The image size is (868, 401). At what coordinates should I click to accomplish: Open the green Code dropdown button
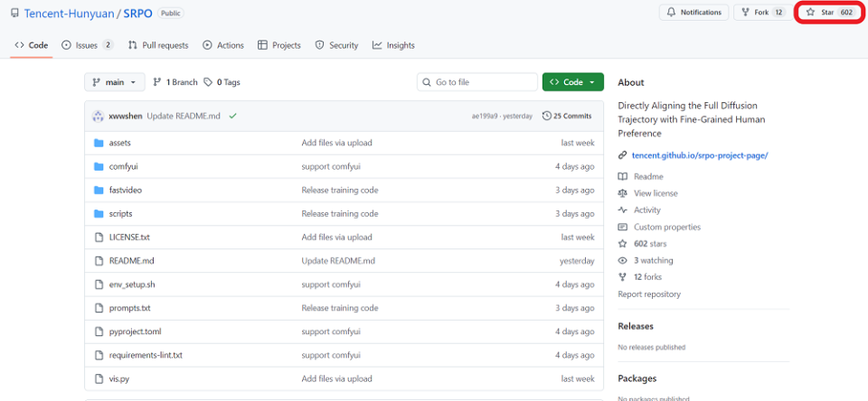(x=572, y=82)
